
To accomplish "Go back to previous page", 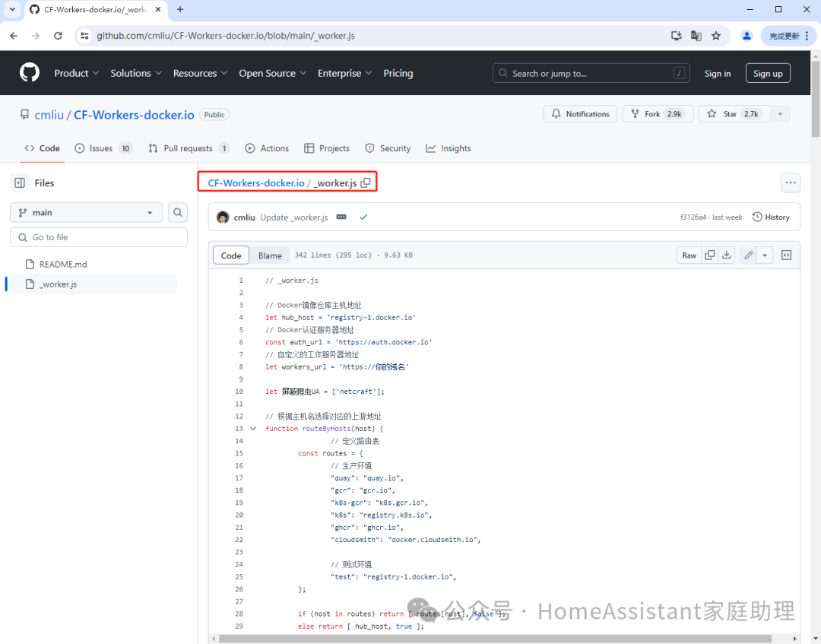I will [14, 36].
